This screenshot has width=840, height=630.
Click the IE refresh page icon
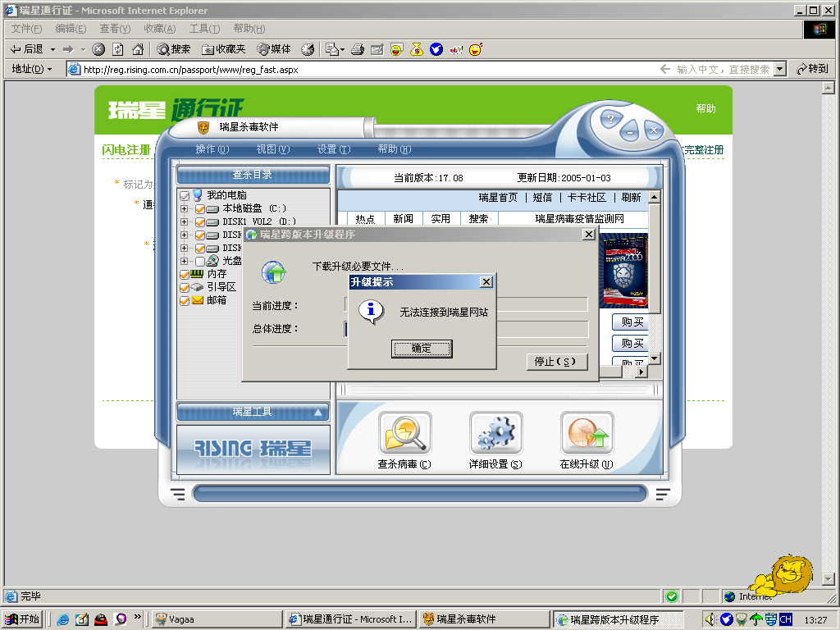click(x=118, y=49)
